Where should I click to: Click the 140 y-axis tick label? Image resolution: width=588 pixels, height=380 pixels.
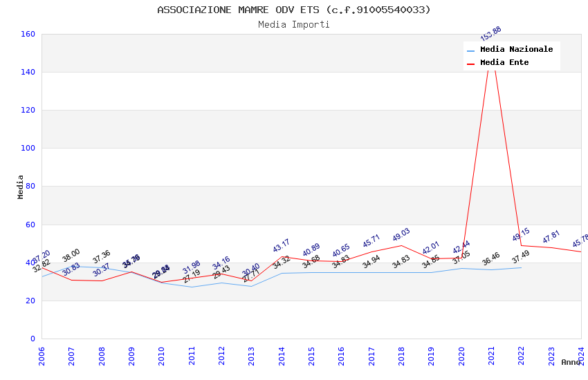[28, 72]
